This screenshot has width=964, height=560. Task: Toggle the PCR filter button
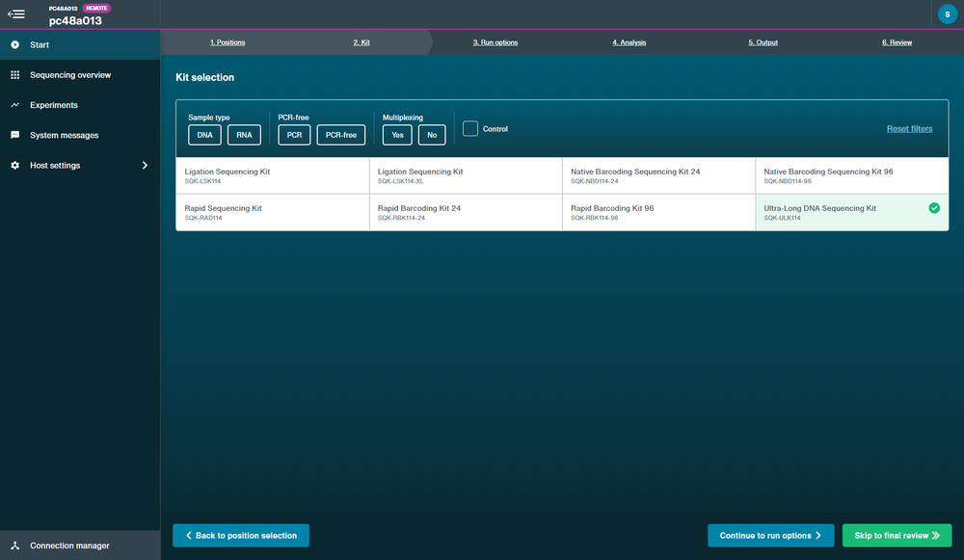pyautogui.click(x=294, y=135)
